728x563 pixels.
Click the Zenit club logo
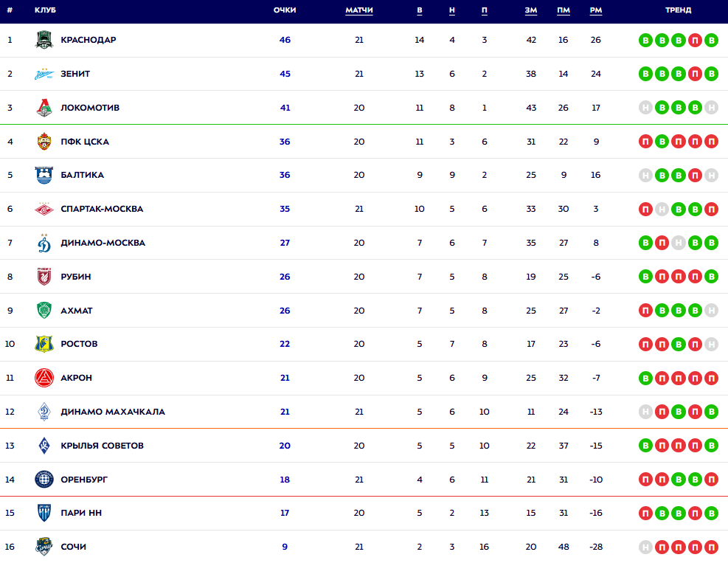[44, 74]
